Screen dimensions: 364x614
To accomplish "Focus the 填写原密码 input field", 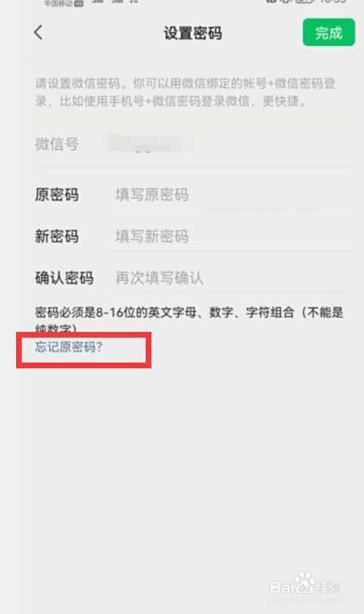I will [x=231, y=195].
